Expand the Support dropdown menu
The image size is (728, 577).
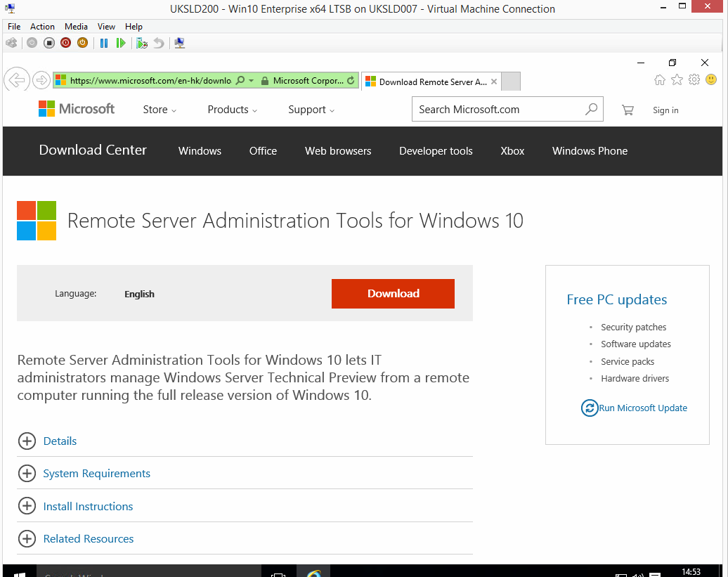click(x=311, y=110)
